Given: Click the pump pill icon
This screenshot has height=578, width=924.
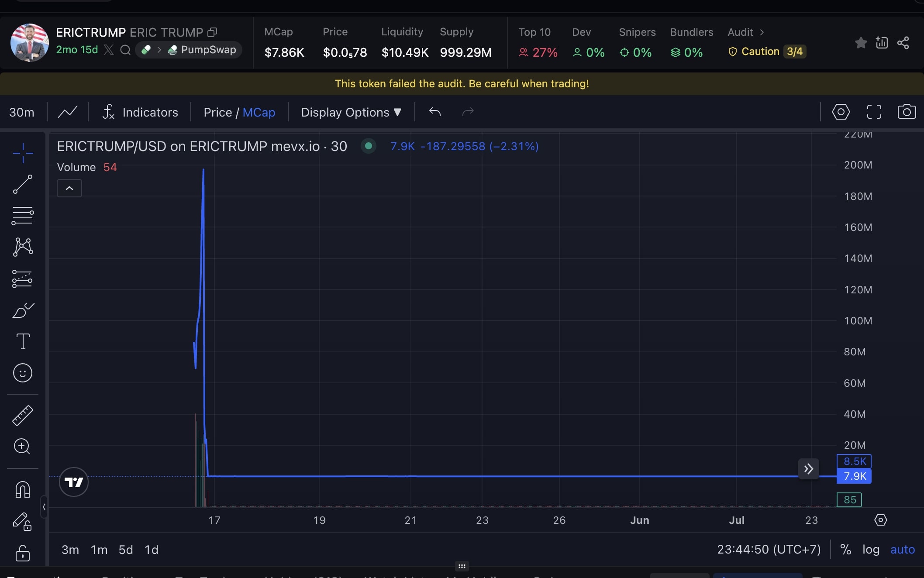Looking at the screenshot, I should [x=146, y=50].
